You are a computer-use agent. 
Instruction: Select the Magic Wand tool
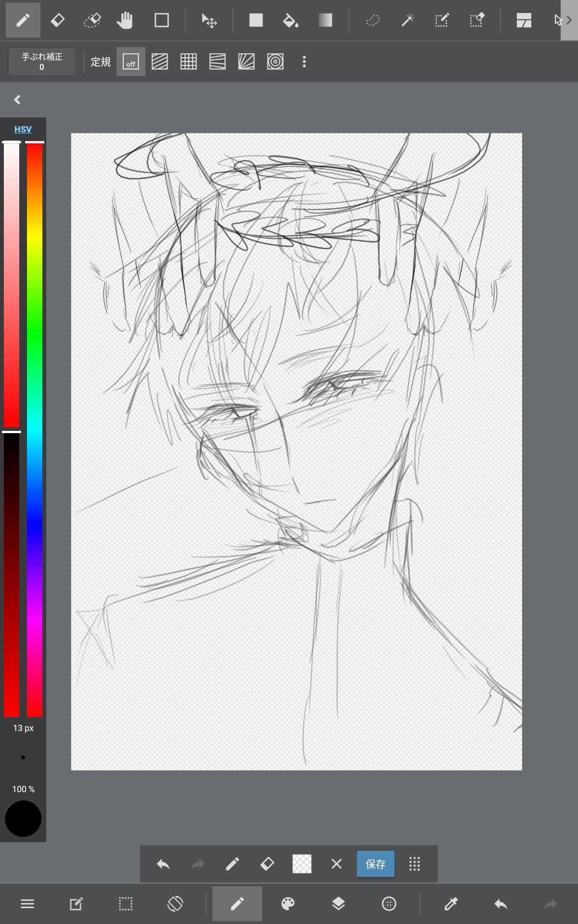pos(407,20)
